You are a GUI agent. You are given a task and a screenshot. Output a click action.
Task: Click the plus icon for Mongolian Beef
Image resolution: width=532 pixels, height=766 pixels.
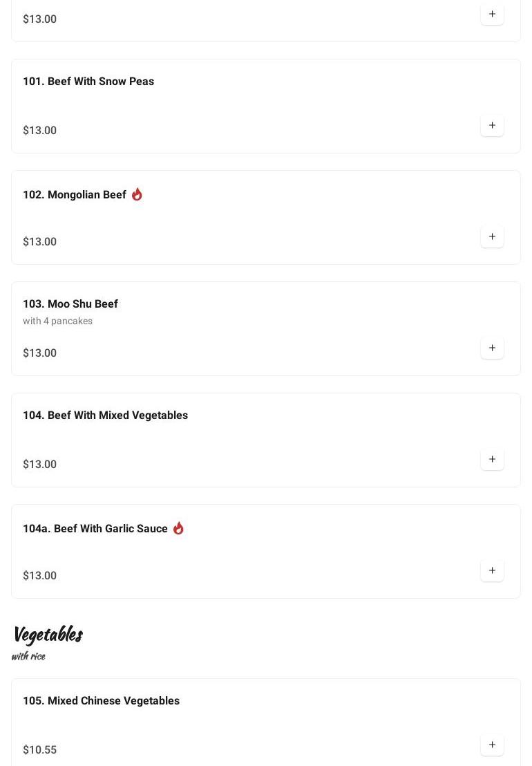click(x=492, y=236)
